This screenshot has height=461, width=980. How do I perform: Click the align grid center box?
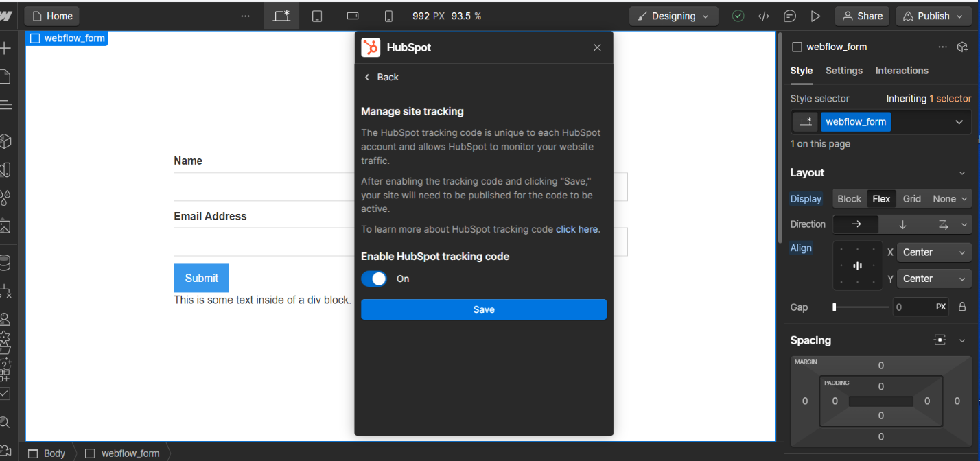point(857,265)
